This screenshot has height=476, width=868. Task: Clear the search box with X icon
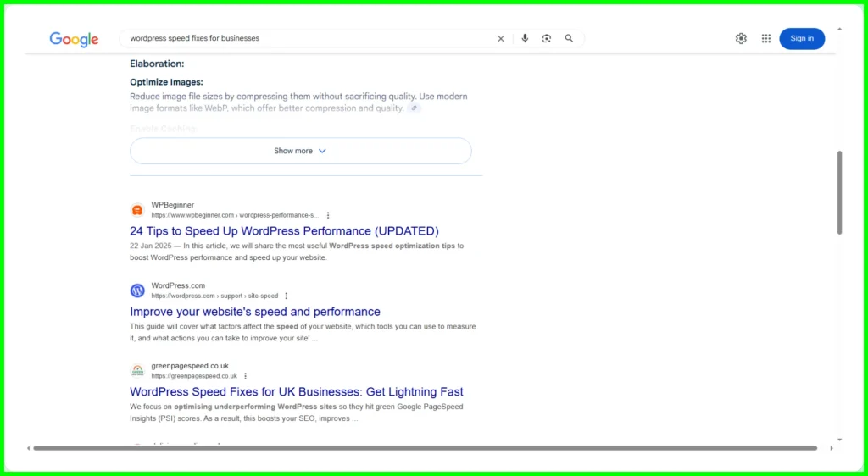(500, 39)
